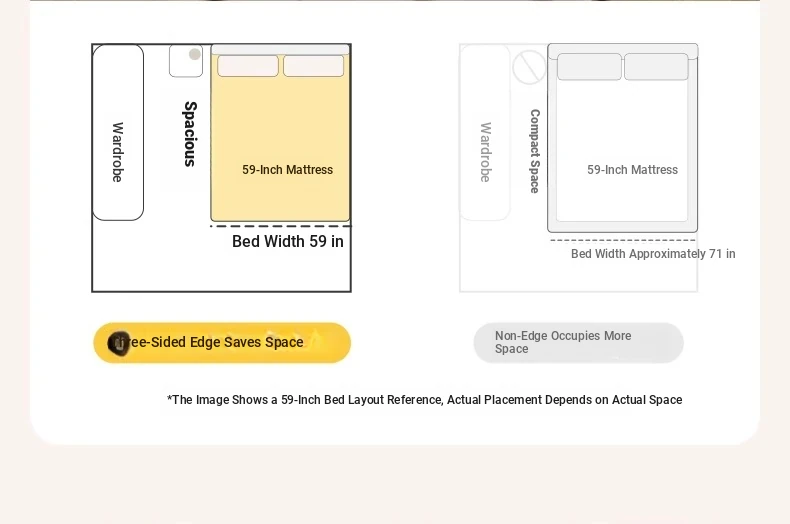The image size is (790, 524).
Task: Click the Compact Space vertical label
Action: click(535, 151)
